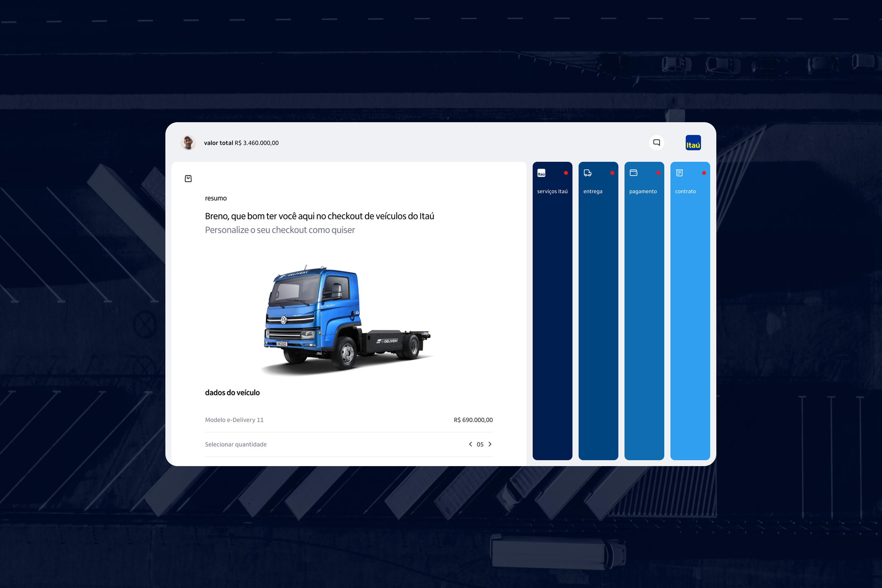Open the chat bubble icon
Image resolution: width=882 pixels, height=588 pixels.
coord(657,142)
